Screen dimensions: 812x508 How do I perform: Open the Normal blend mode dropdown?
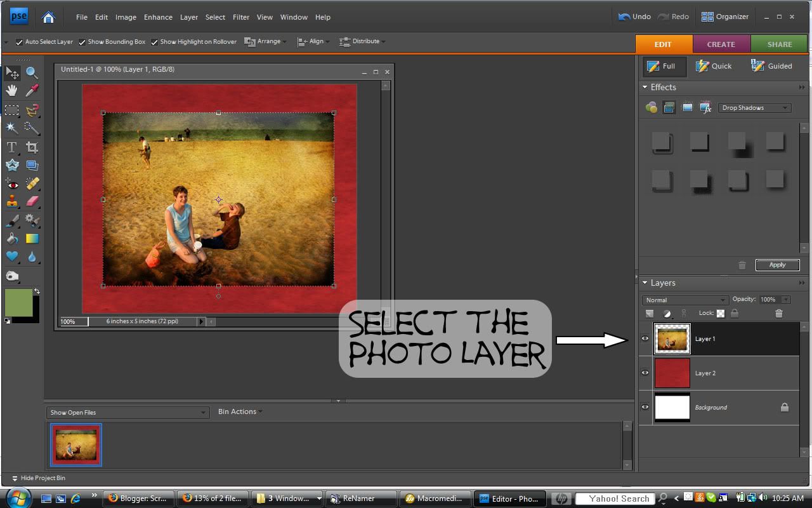684,300
